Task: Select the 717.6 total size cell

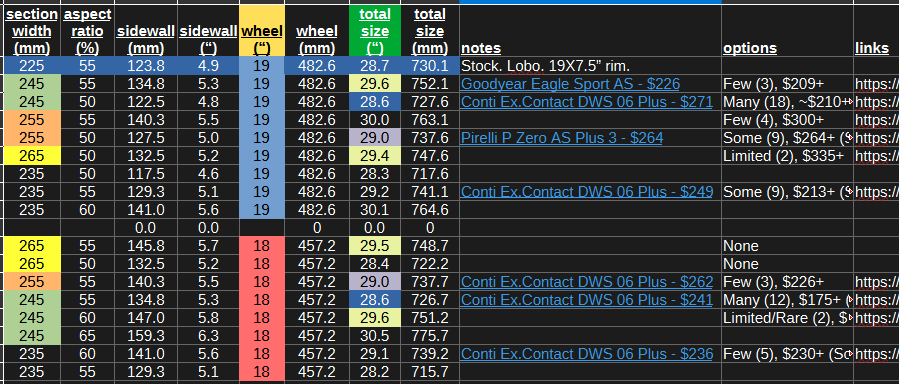Action: point(429,174)
